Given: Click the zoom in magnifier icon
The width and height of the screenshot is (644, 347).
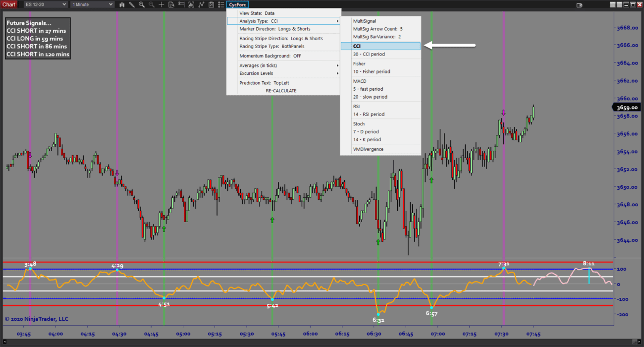Looking at the screenshot, I should pos(142,4).
